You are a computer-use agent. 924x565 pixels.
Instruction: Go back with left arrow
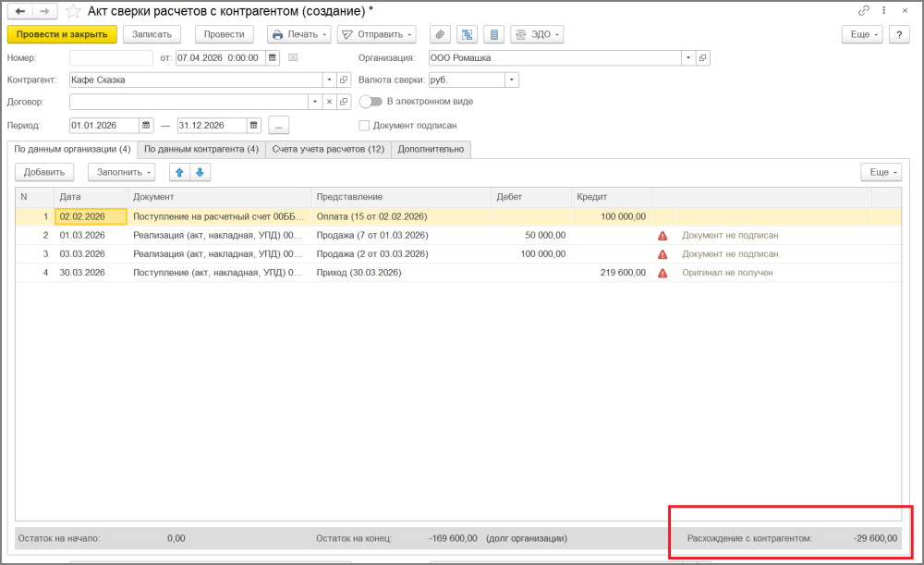pos(19,11)
